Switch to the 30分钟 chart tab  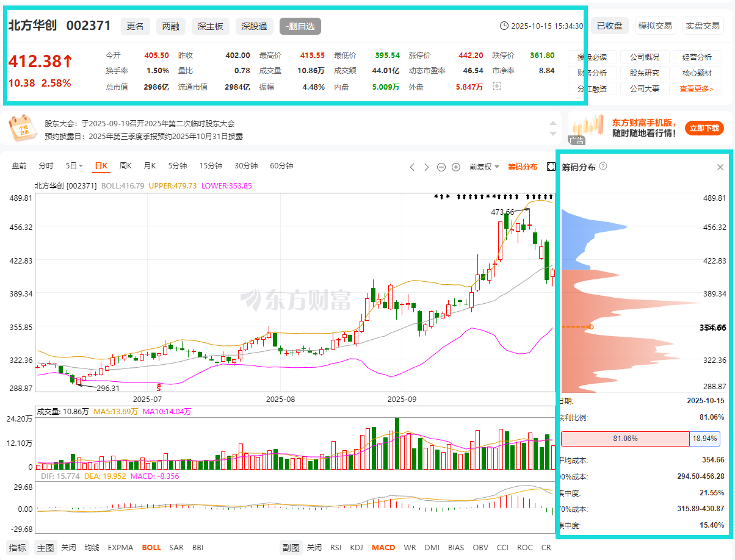246,166
